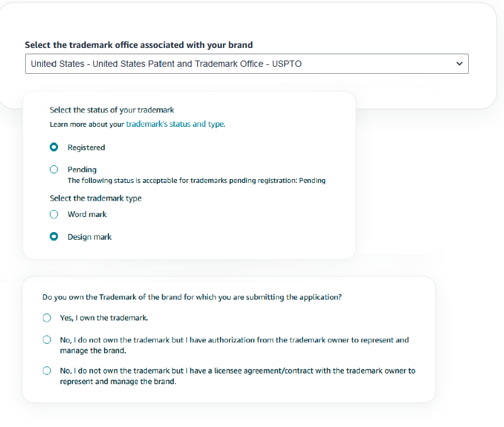Choose the Word mark radio circle

[x=54, y=214]
